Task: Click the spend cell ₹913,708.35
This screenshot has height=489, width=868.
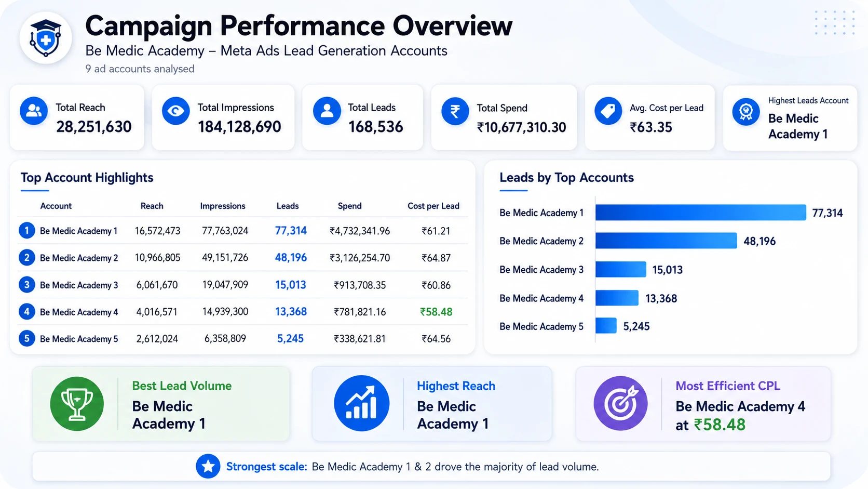Action: [x=359, y=285]
